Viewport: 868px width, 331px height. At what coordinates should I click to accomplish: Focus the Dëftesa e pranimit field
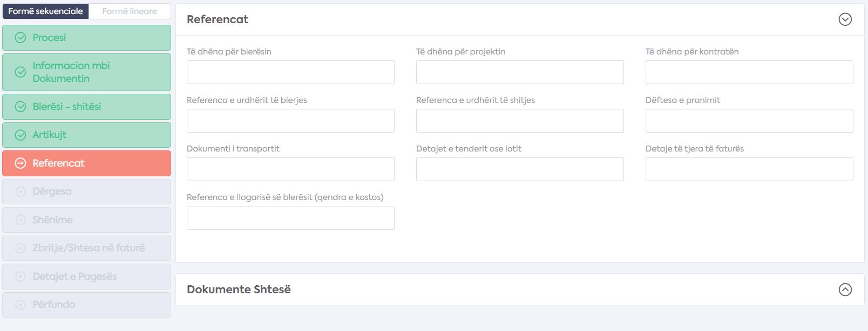coord(749,121)
